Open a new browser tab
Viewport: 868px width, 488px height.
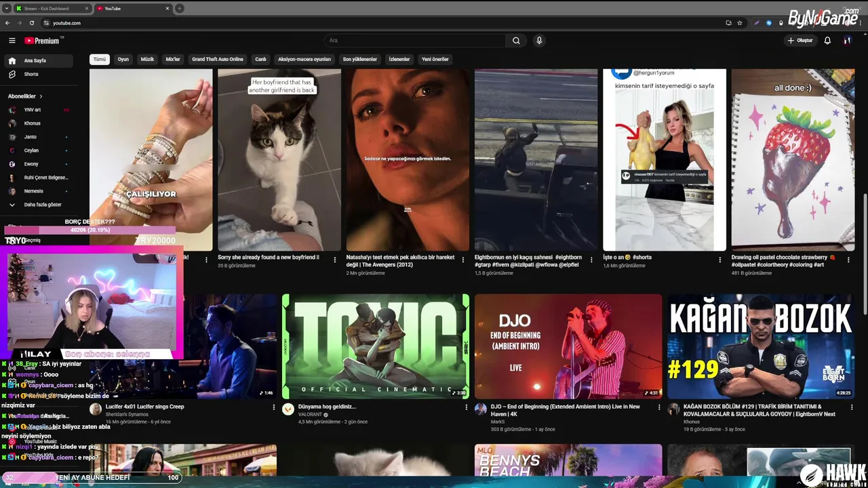180,9
